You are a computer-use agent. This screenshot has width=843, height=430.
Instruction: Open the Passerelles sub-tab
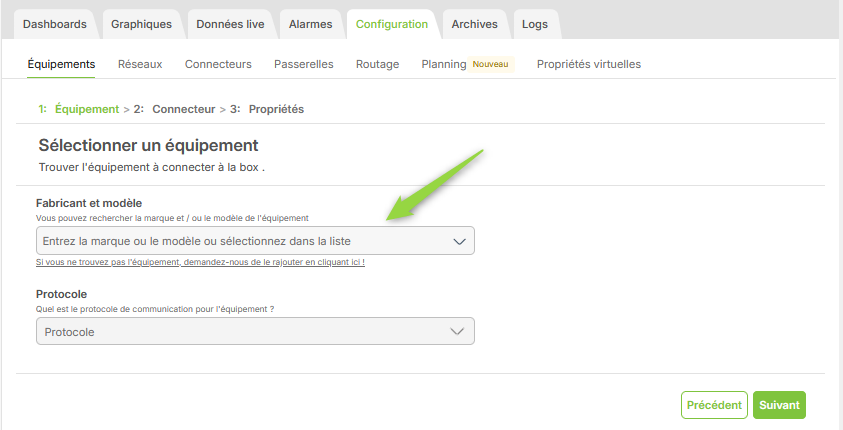tap(304, 64)
